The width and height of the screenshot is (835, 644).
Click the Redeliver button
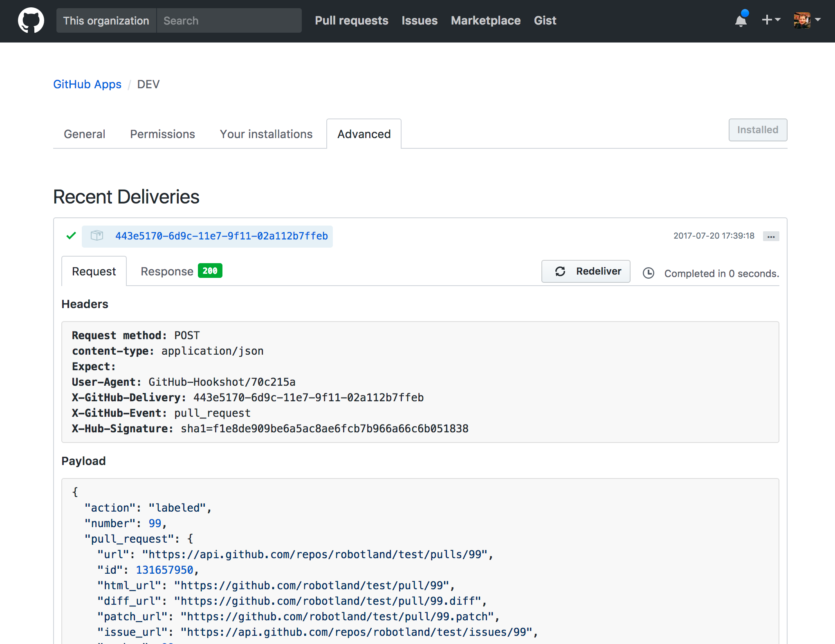click(x=586, y=271)
